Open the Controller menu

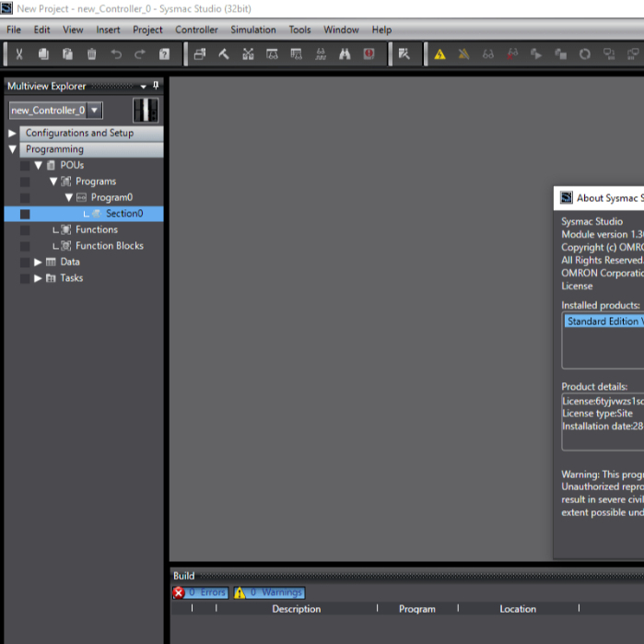coord(196,29)
